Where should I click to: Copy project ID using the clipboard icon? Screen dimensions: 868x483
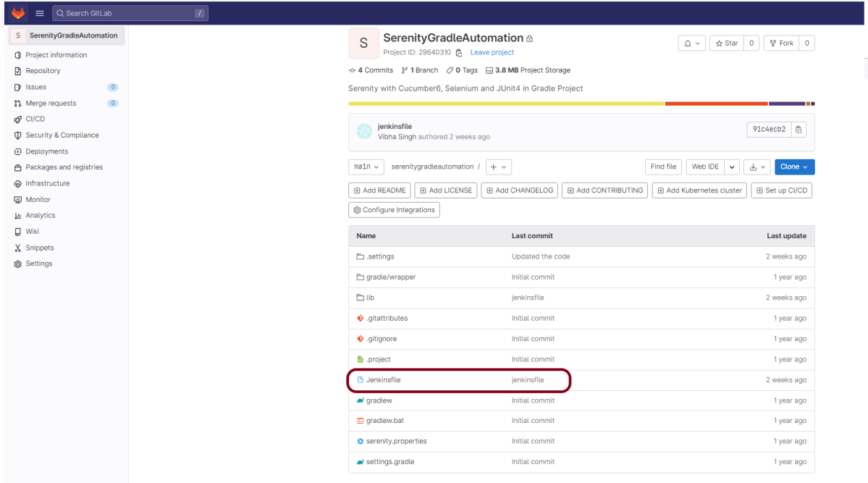pos(459,53)
